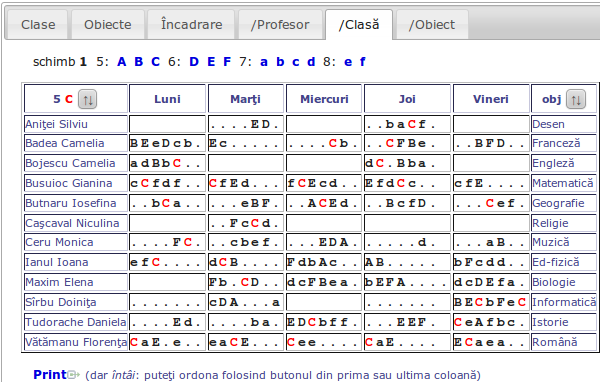The width and height of the screenshot is (600, 382).
Task: Go to the Încadrare tab
Action: pyautogui.click(x=191, y=25)
